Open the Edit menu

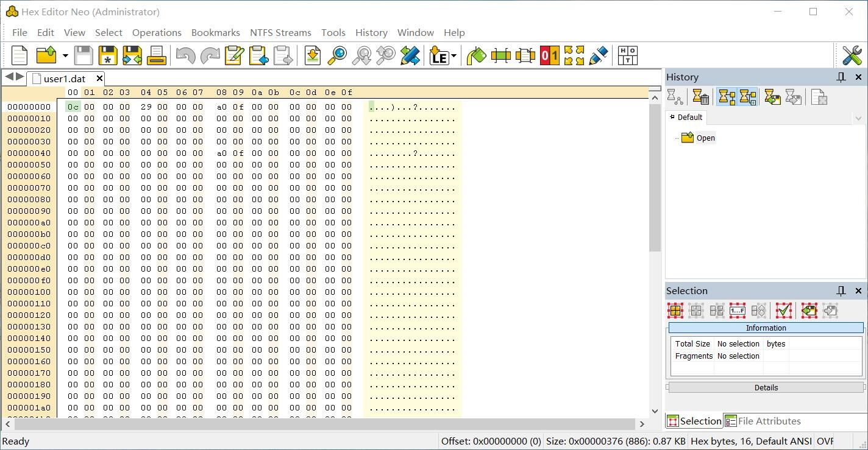(46, 32)
